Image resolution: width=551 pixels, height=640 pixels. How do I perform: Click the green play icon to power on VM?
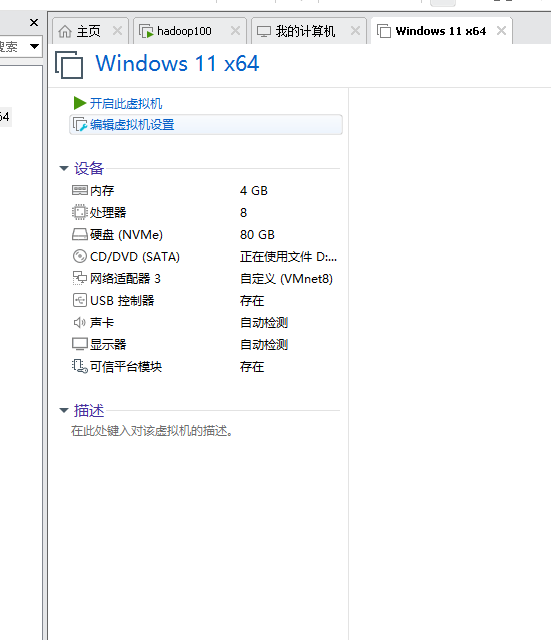pyautogui.click(x=80, y=103)
